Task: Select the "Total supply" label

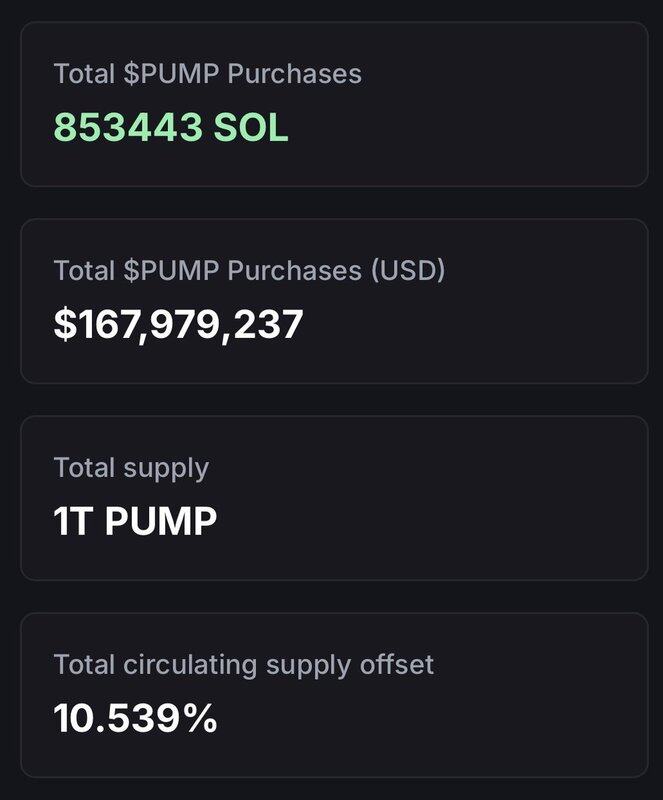Action: tap(131, 468)
